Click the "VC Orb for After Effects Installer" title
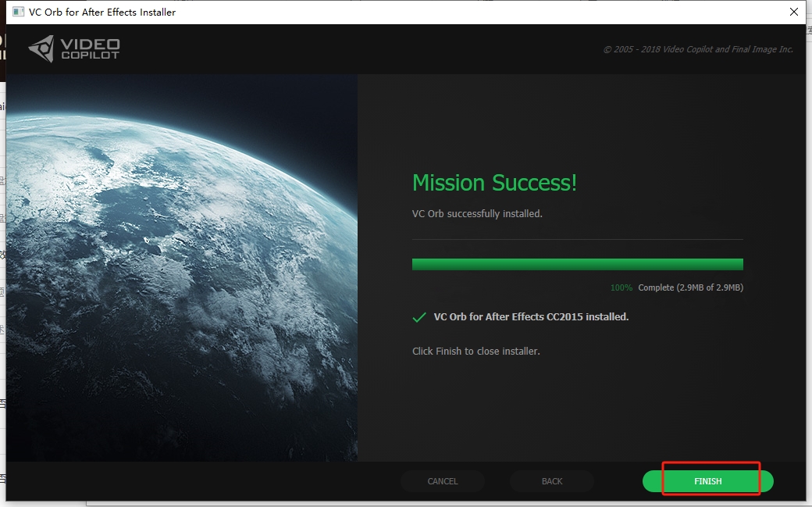 click(x=102, y=12)
